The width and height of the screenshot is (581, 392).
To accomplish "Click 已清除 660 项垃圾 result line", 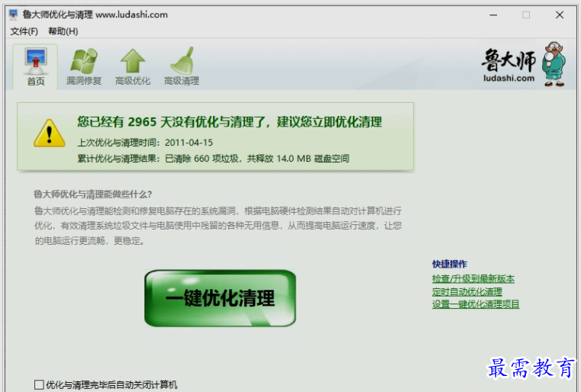I will point(213,159).
